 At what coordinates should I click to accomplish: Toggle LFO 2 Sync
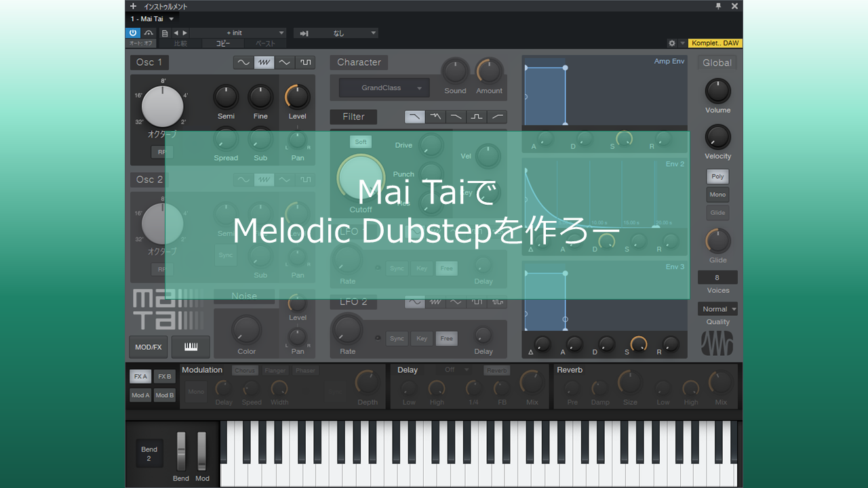click(397, 338)
